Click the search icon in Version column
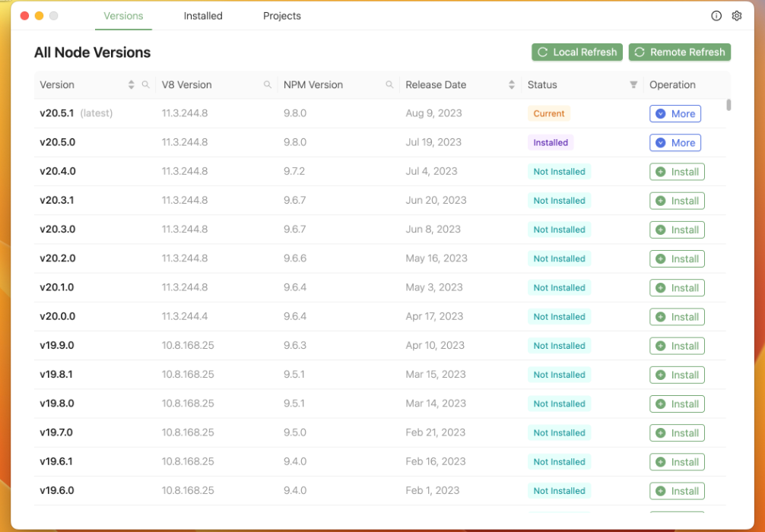This screenshot has width=765, height=532. (x=146, y=85)
